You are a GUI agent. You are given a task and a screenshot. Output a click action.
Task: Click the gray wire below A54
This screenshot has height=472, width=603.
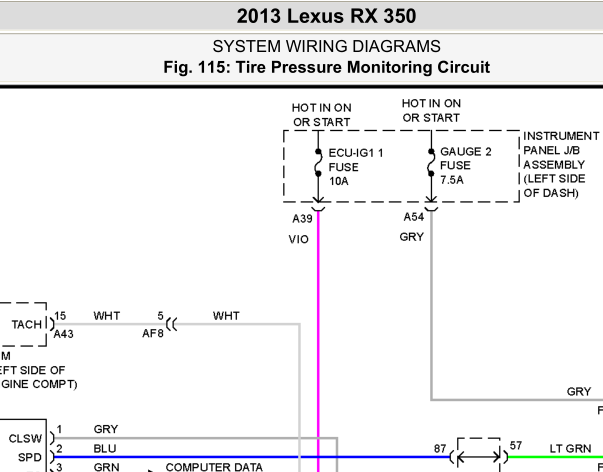pyautogui.click(x=431, y=304)
